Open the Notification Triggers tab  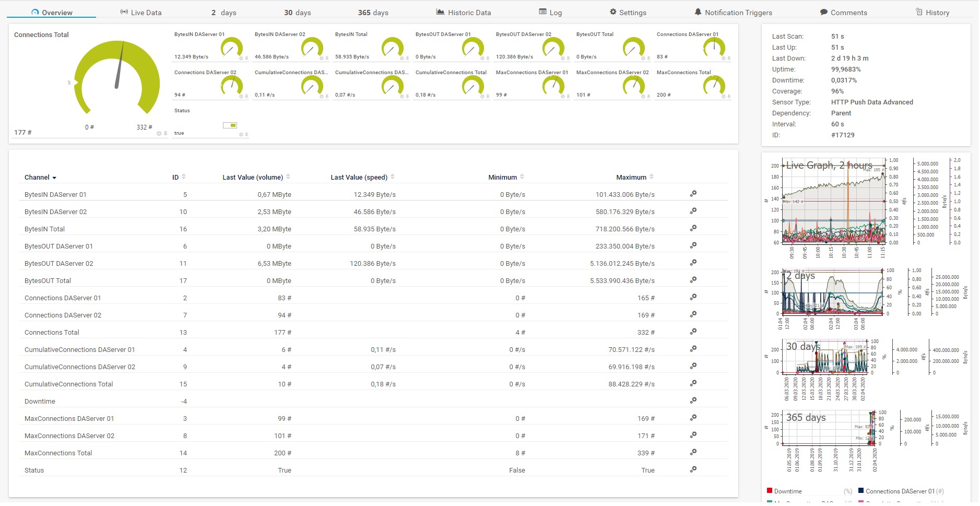tap(733, 13)
